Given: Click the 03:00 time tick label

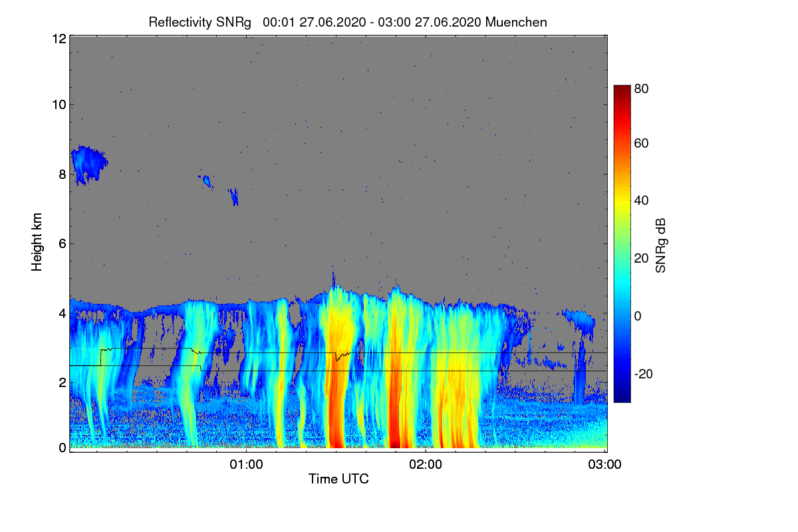Looking at the screenshot, I should 605,465.
